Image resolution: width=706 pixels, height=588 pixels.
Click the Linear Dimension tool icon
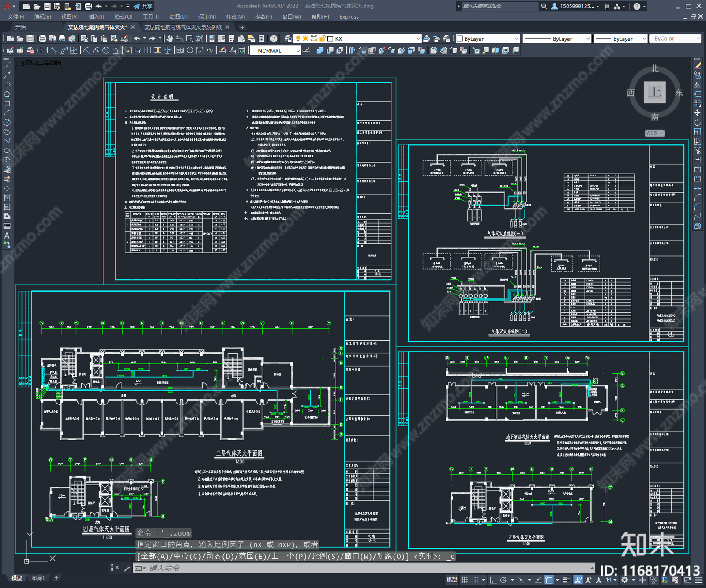pyautogui.click(x=44, y=50)
